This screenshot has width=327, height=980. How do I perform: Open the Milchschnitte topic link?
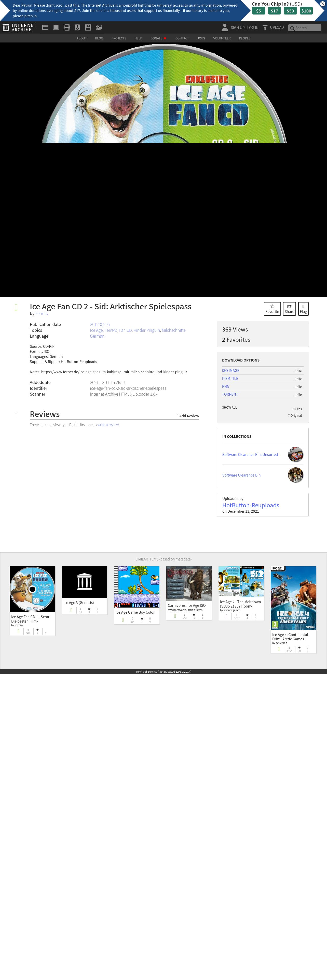pyautogui.click(x=174, y=330)
